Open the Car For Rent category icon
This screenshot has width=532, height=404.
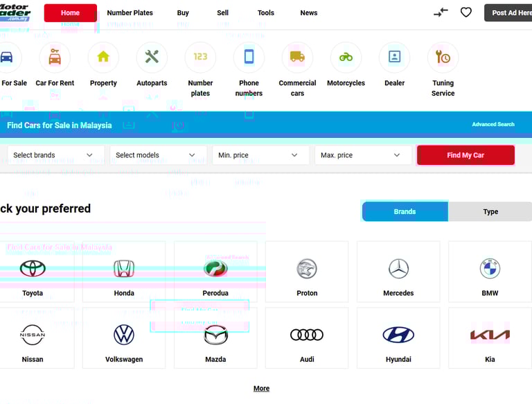55,57
